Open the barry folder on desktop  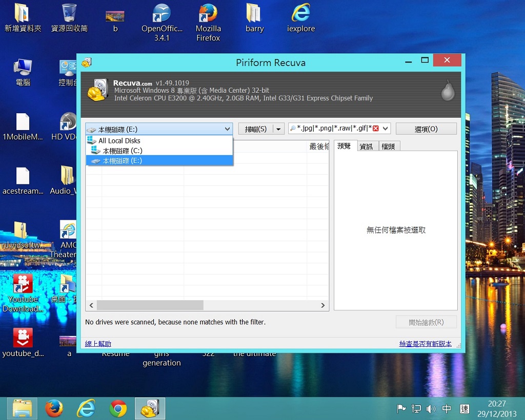(x=254, y=18)
